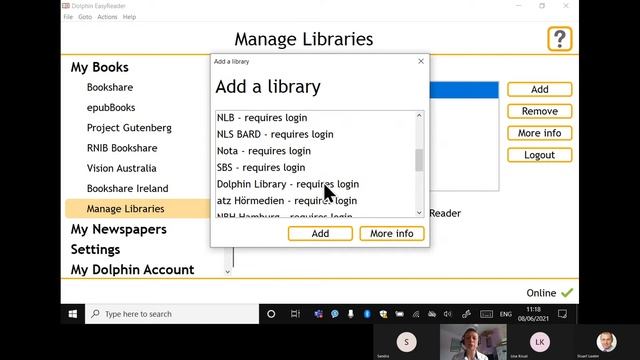Click the Online status indicator
This screenshot has height=360, width=640.
(549, 293)
